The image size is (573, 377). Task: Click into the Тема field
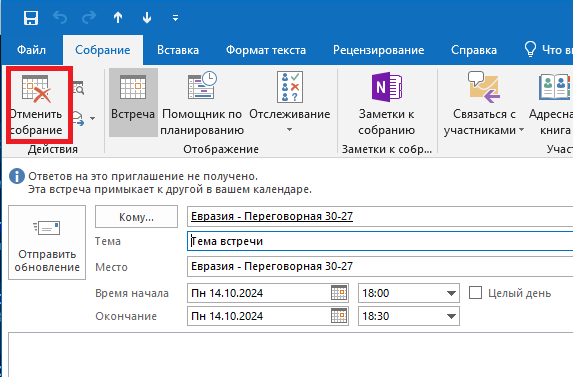tap(380, 241)
